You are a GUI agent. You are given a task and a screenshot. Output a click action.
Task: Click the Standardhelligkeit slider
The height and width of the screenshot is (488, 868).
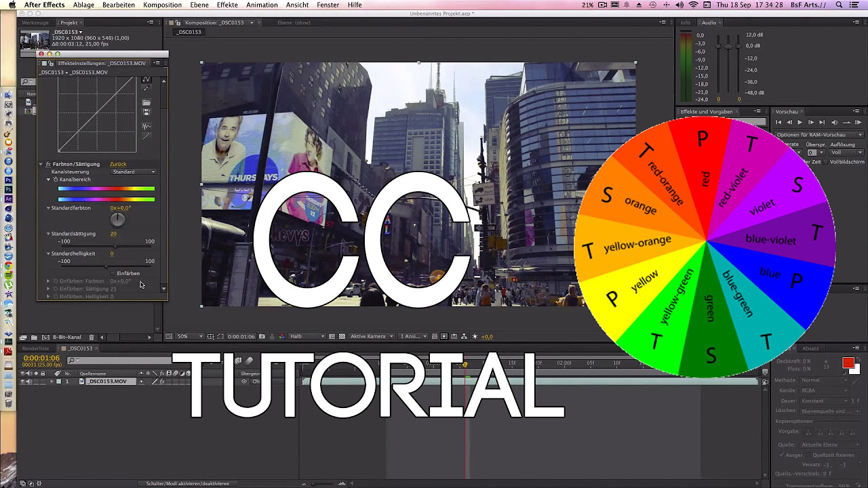[x=106, y=267]
